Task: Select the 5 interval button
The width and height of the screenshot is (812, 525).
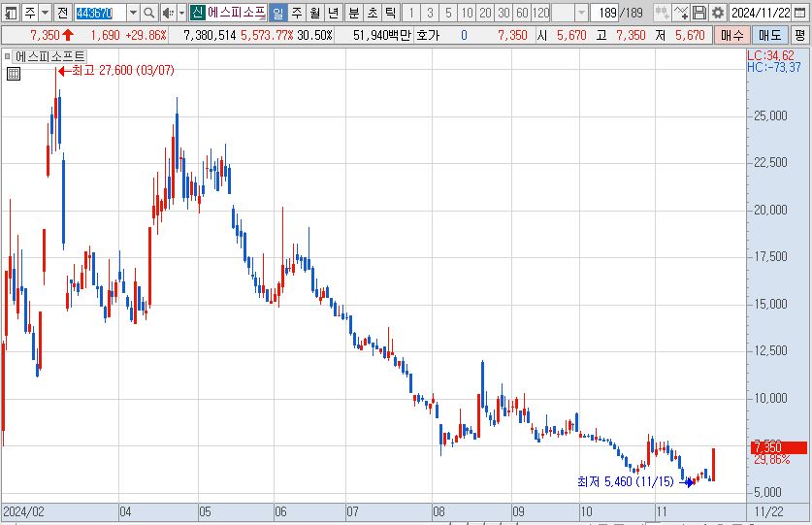Action: point(448,13)
